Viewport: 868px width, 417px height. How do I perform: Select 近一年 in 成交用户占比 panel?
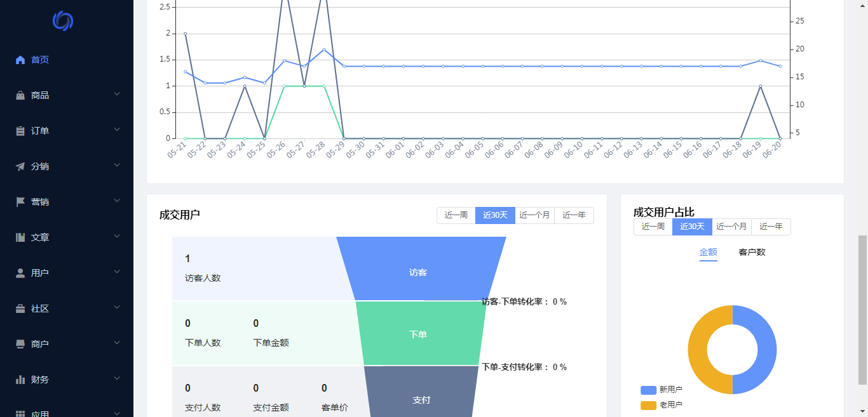pyautogui.click(x=771, y=227)
